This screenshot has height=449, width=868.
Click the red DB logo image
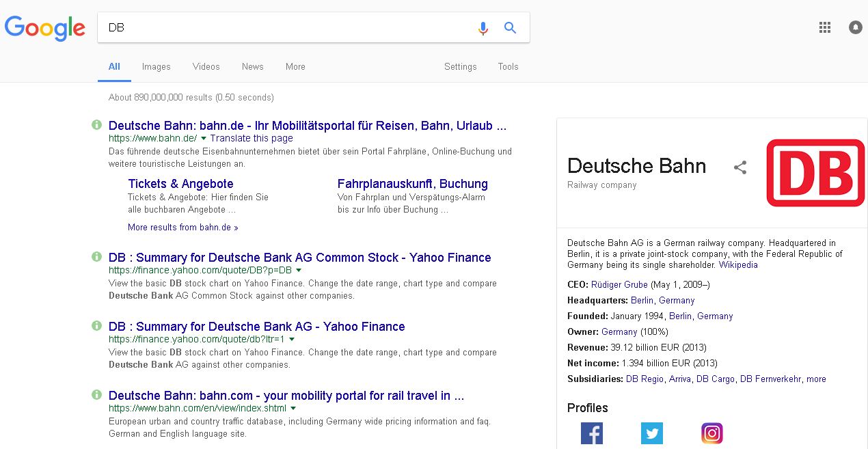pos(815,173)
